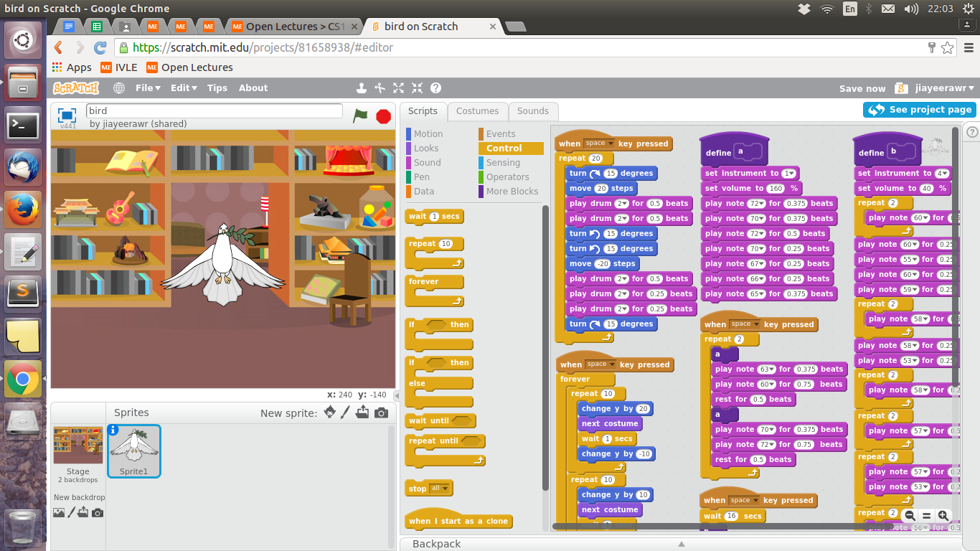Click See project page button
Screen dimensions: 980x551
pos(919,110)
